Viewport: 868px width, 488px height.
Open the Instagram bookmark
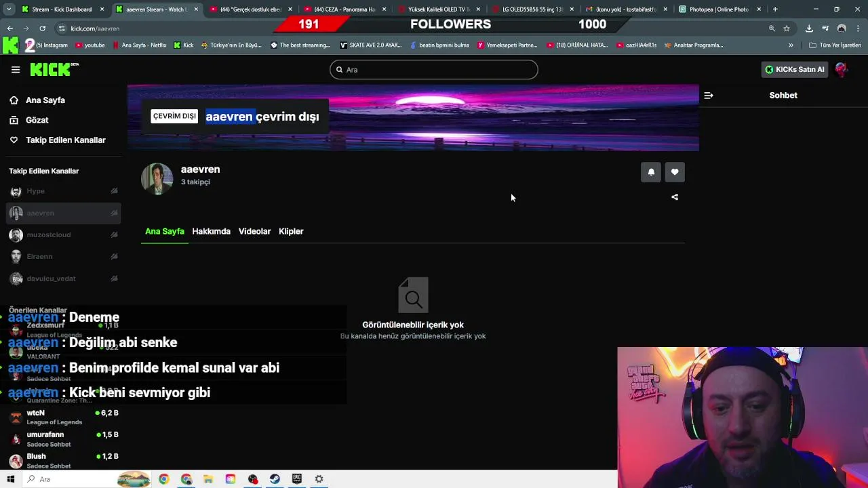tap(52, 45)
